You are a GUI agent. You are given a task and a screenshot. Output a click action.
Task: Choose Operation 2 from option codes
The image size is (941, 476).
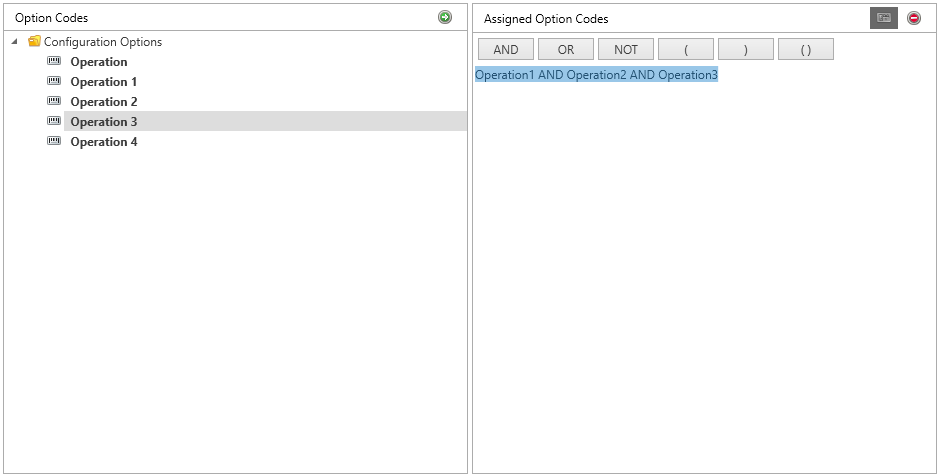pyautogui.click(x=104, y=102)
